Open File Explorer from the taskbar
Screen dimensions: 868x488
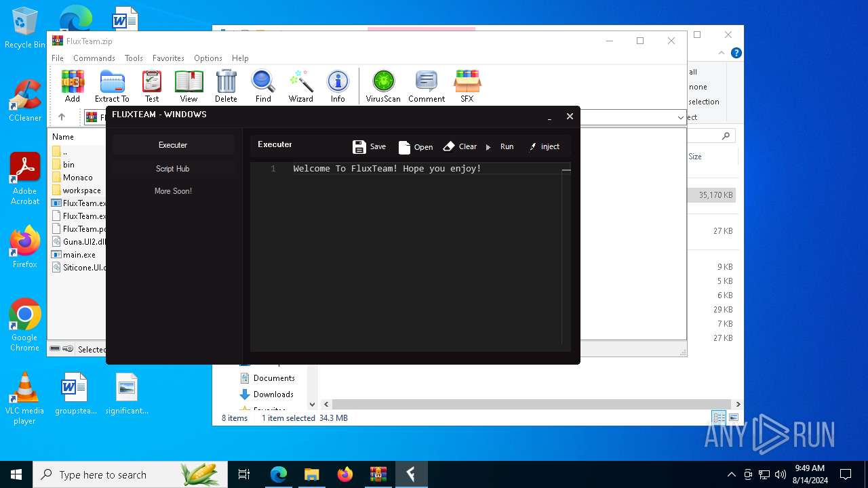tap(311, 474)
